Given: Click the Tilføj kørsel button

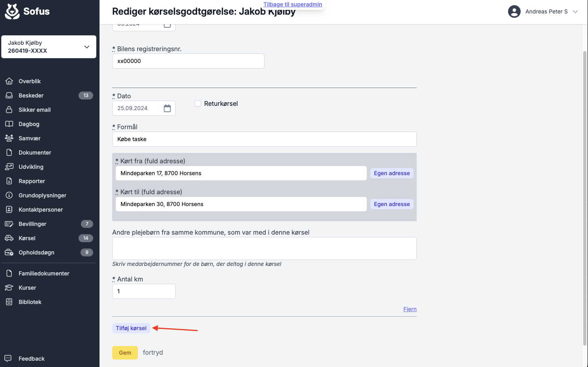Looking at the screenshot, I should pos(131,328).
